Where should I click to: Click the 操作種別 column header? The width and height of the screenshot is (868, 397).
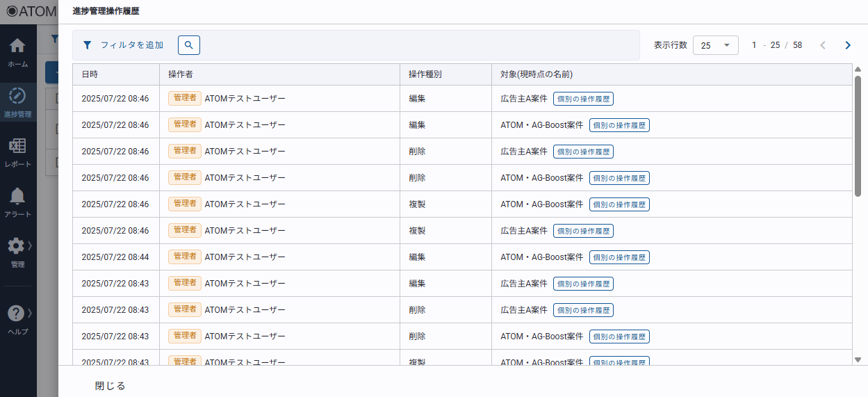pos(425,74)
